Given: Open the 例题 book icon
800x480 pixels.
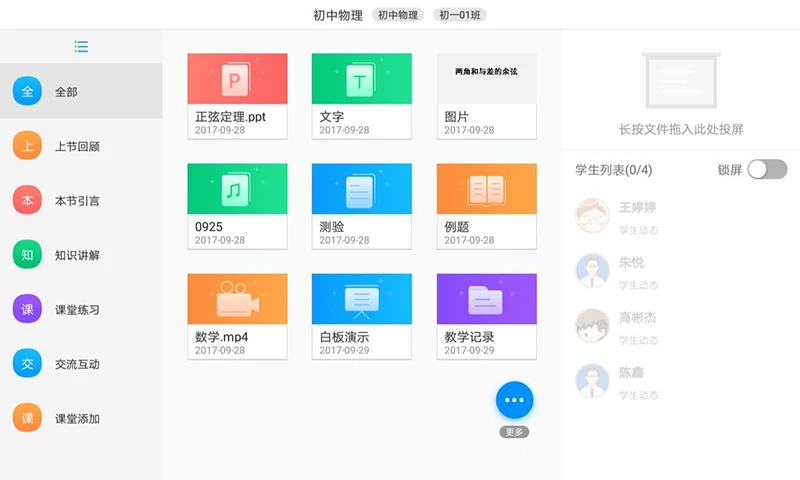Looking at the screenshot, I should [486, 189].
